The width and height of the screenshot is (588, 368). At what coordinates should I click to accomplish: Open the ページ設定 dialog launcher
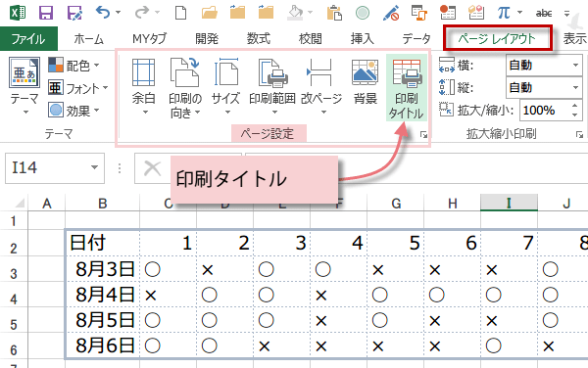(423, 135)
